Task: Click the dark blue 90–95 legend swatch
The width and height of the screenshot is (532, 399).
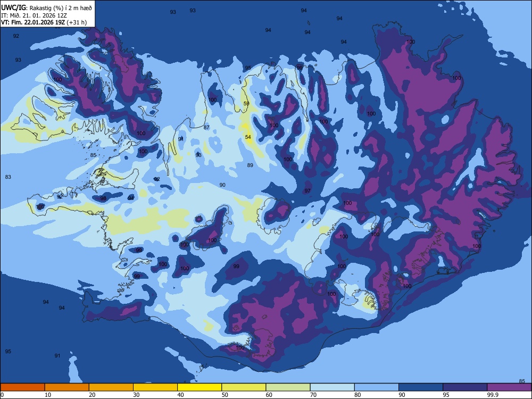Action: [421, 387]
